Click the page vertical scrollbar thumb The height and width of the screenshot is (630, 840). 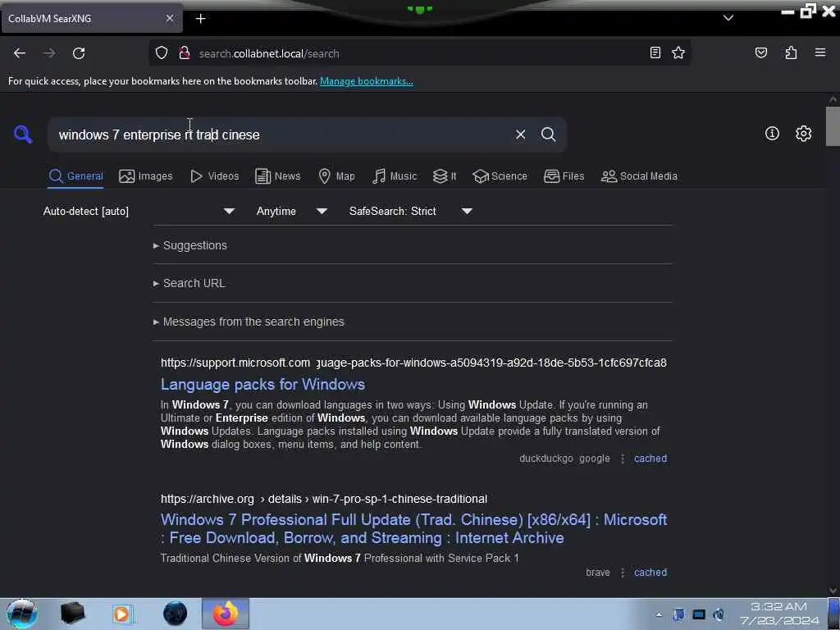833,126
